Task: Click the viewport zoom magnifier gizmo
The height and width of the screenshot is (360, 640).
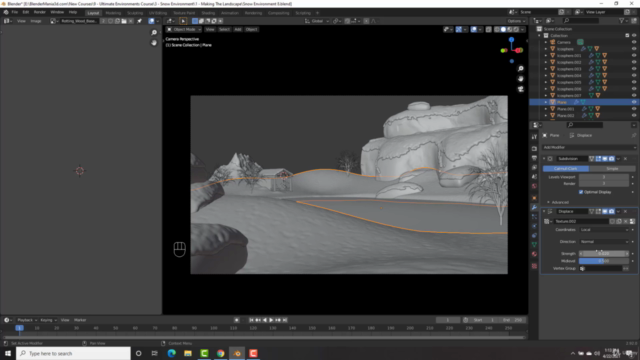Action: point(520,69)
